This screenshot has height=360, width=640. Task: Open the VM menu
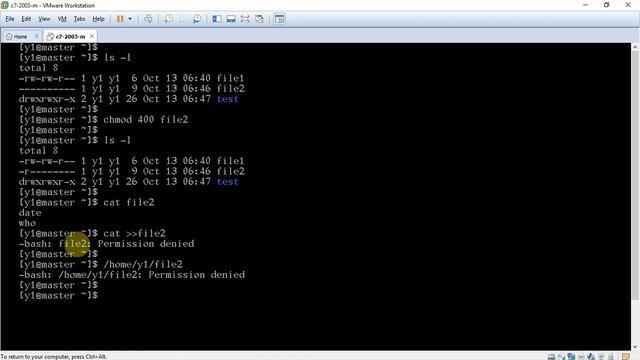(62, 19)
